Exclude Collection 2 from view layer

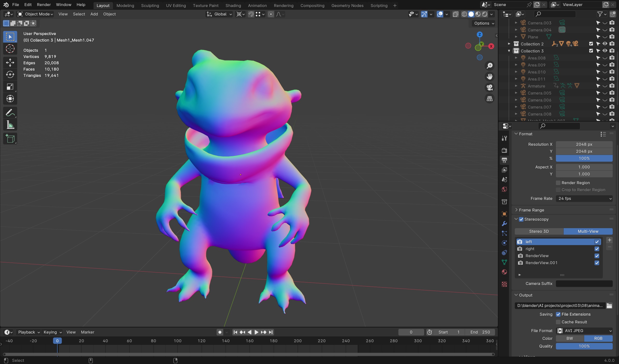(x=591, y=44)
